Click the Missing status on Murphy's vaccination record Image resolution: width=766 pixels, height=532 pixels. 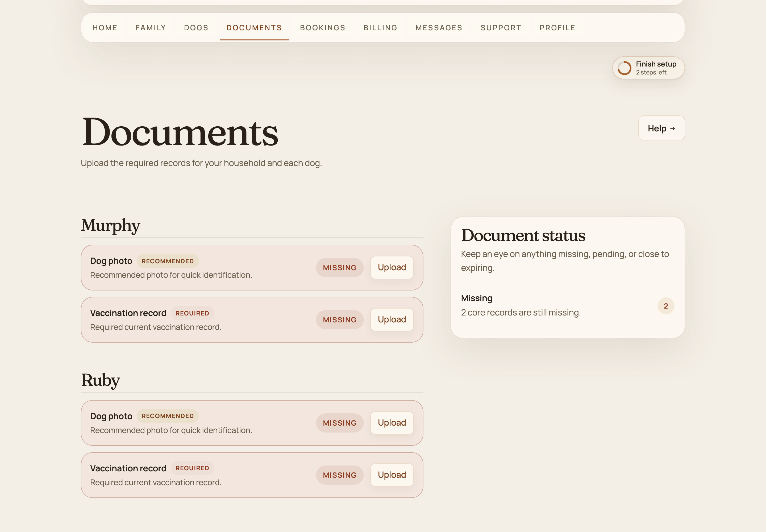(x=340, y=320)
